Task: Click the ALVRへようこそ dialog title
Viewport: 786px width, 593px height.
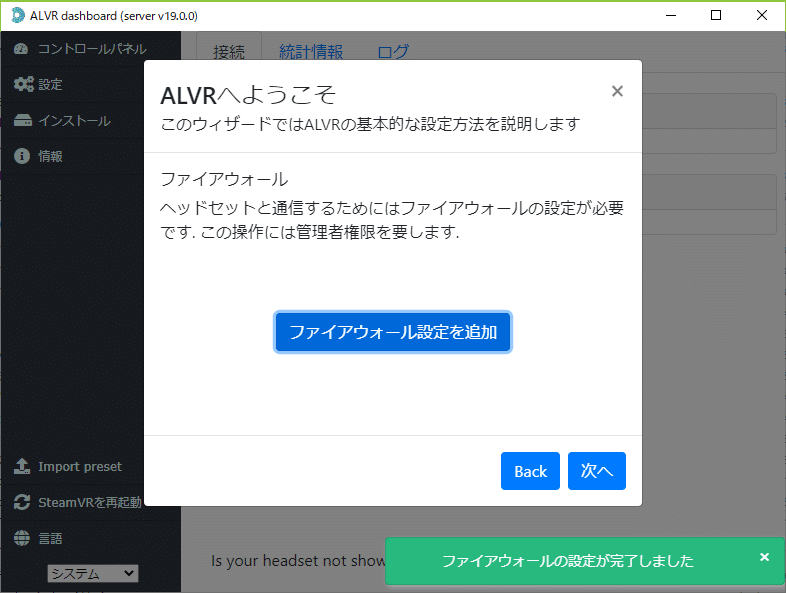Action: pos(248,95)
